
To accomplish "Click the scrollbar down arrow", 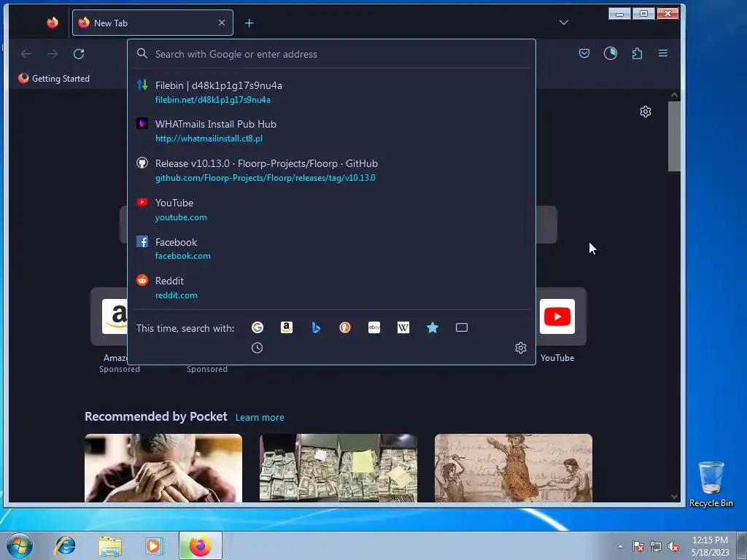I will click(674, 497).
